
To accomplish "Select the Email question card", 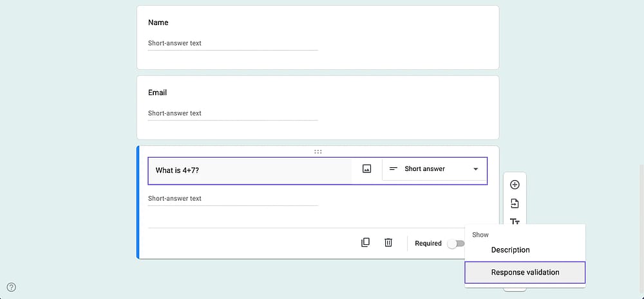I will click(318, 107).
